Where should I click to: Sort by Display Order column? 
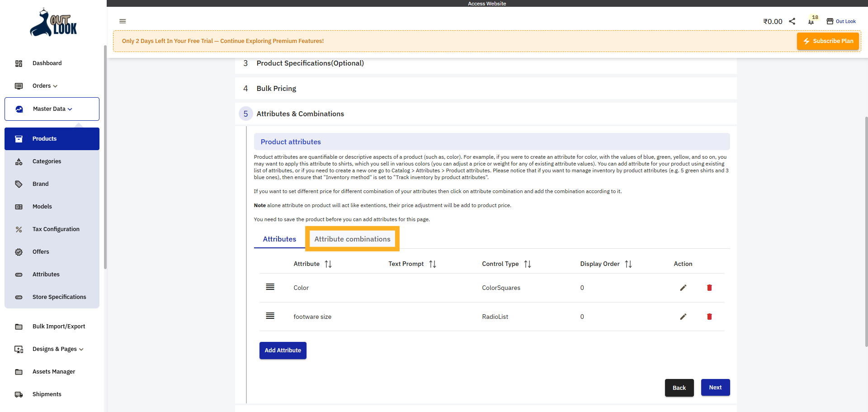point(628,264)
